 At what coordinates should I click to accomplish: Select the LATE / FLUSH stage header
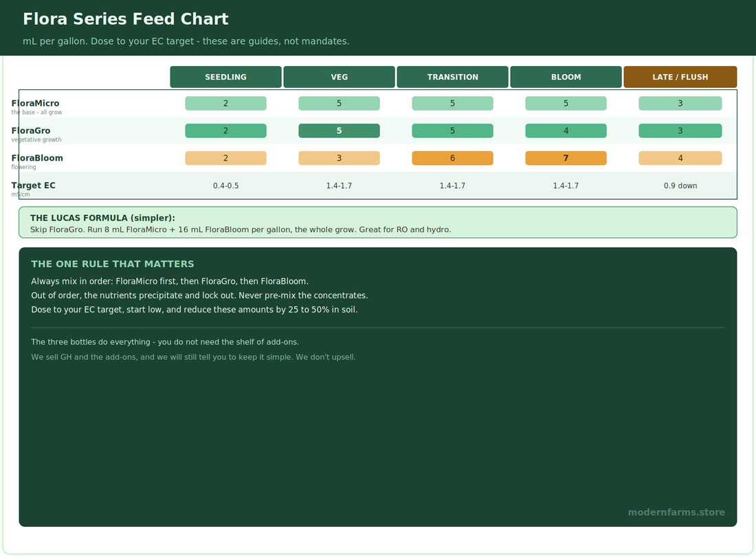click(x=680, y=77)
